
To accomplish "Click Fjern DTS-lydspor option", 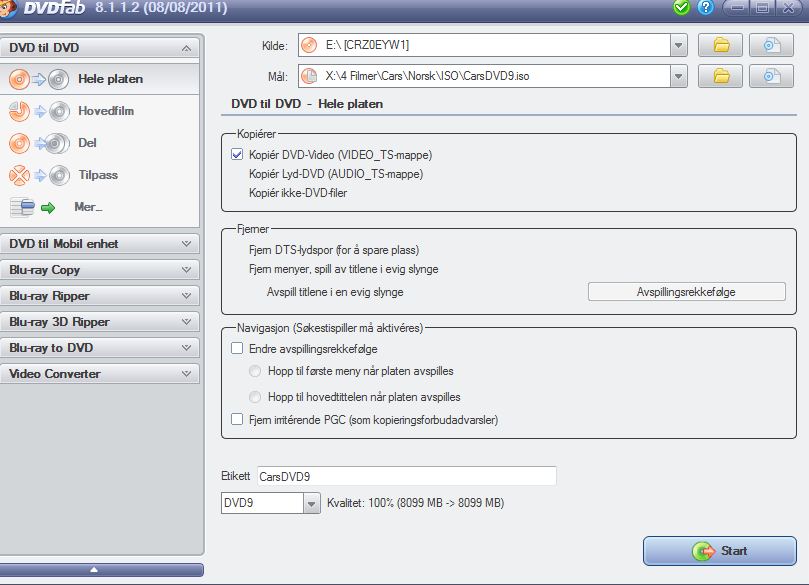I will 334,250.
